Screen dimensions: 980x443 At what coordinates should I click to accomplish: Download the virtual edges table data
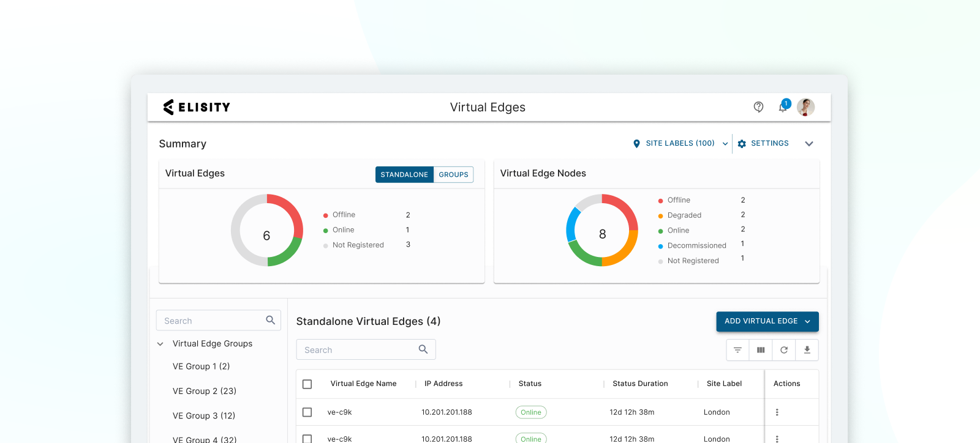[x=807, y=350]
